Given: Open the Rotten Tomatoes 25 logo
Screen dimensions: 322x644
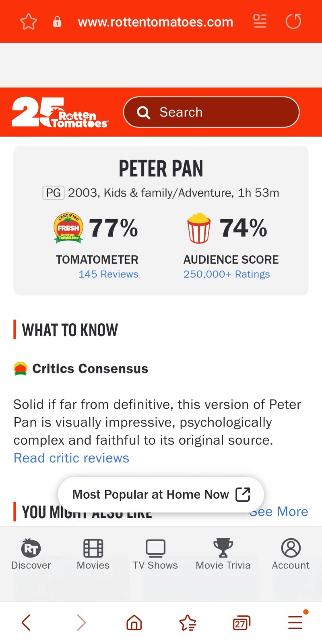Looking at the screenshot, I should pyautogui.click(x=60, y=112).
